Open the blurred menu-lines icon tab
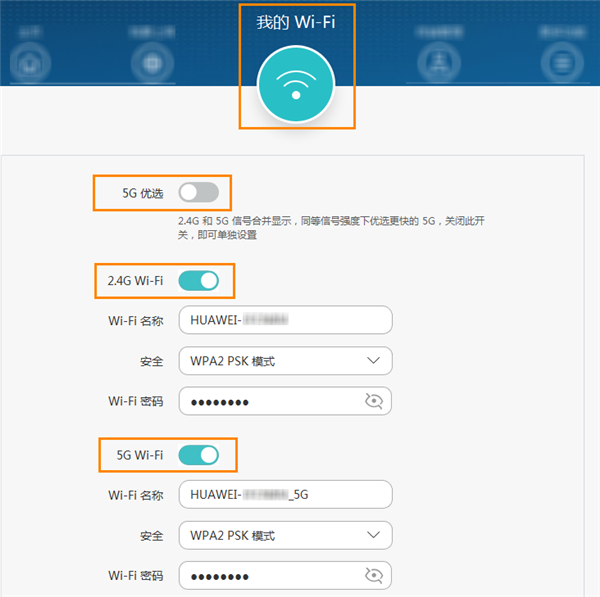The width and height of the screenshot is (600, 597). click(562, 63)
